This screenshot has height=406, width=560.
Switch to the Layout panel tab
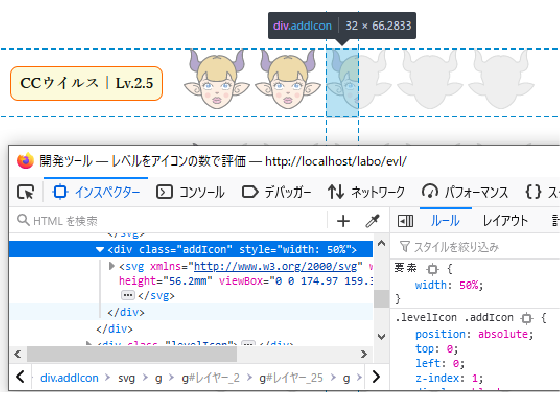coord(505,221)
